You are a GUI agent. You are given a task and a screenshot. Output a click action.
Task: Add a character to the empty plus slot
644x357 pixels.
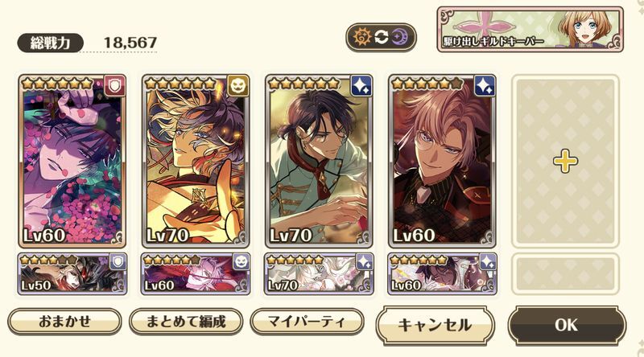(x=565, y=162)
